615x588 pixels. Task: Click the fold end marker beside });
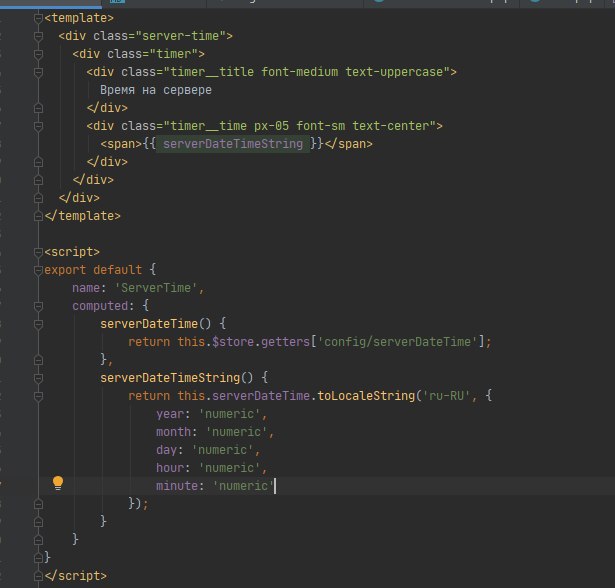[38, 504]
